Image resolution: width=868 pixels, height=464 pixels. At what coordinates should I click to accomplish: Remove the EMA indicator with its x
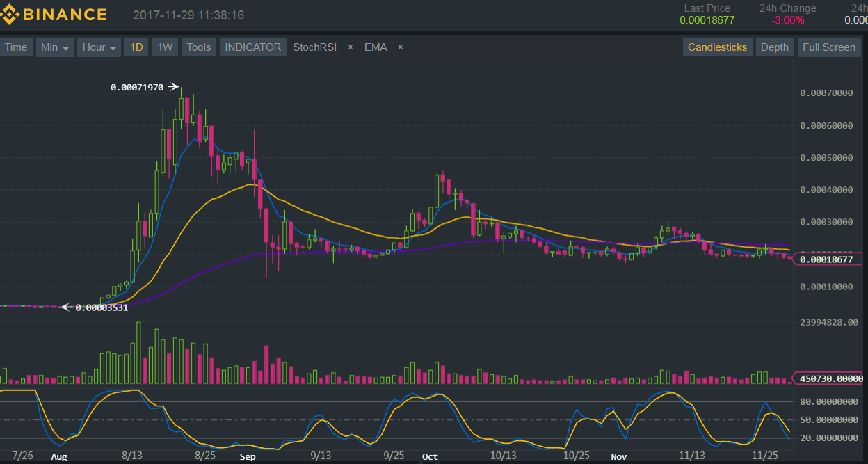tap(401, 47)
